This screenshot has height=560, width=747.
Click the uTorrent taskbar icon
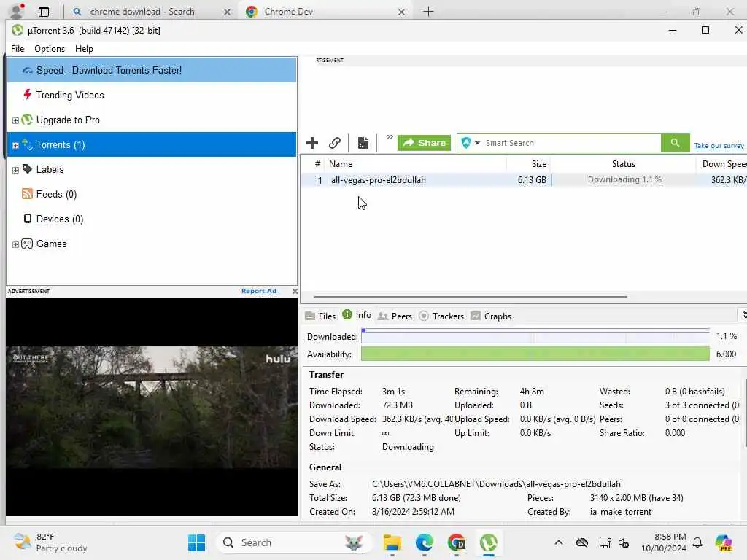tap(488, 542)
